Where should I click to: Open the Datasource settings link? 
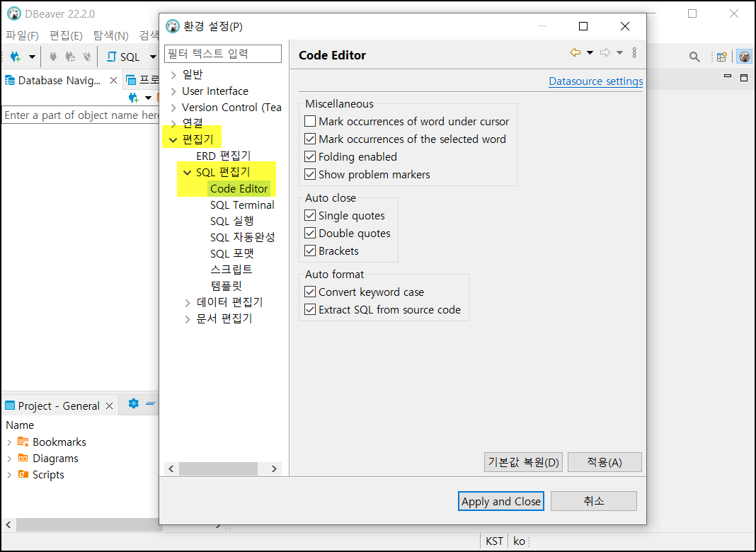point(596,81)
